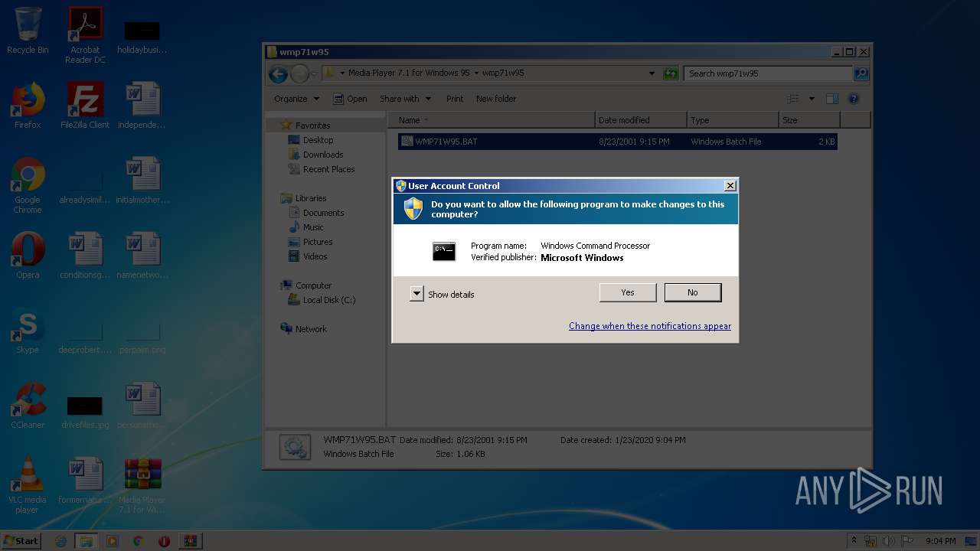The height and width of the screenshot is (551, 980).
Task: Click Yes in User Account Control
Action: tap(628, 292)
